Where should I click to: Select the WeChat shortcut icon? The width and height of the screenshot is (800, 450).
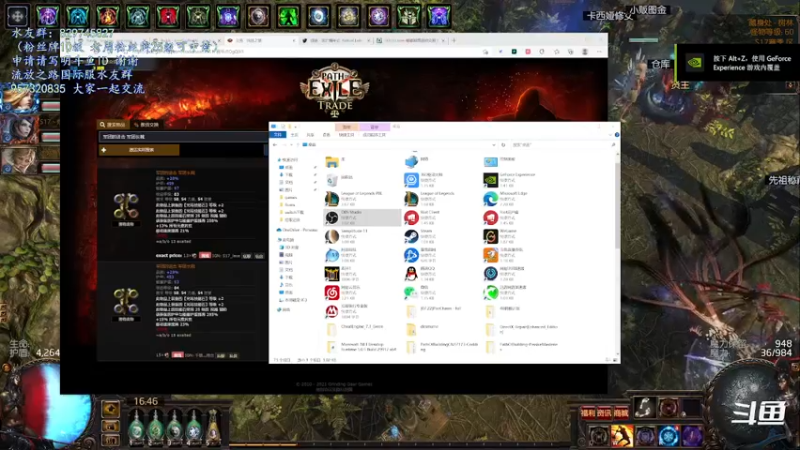[x=411, y=292]
